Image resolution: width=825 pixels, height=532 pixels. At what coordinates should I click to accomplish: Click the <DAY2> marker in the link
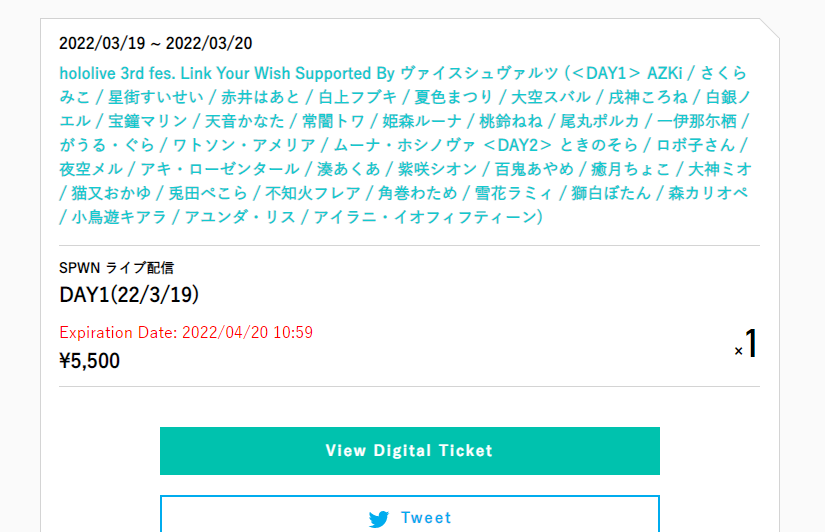point(517,145)
